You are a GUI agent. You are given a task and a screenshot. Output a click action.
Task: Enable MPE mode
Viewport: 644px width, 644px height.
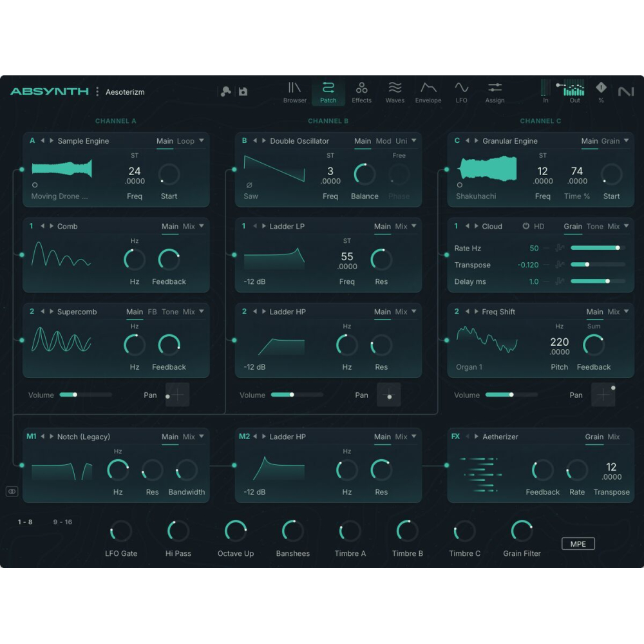(578, 544)
